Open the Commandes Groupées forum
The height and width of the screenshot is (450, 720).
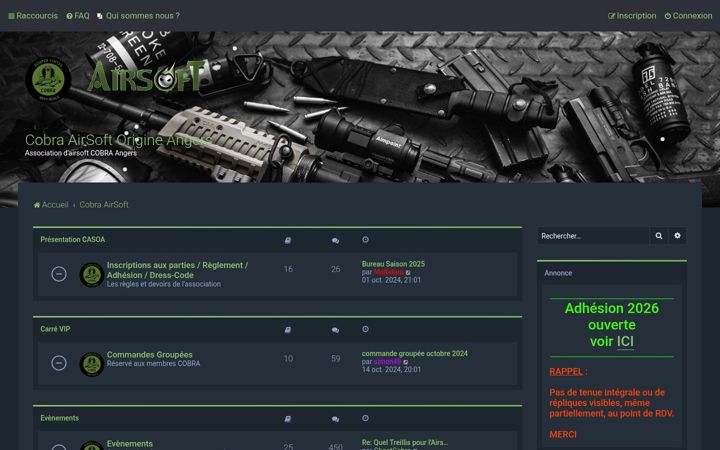tap(150, 354)
